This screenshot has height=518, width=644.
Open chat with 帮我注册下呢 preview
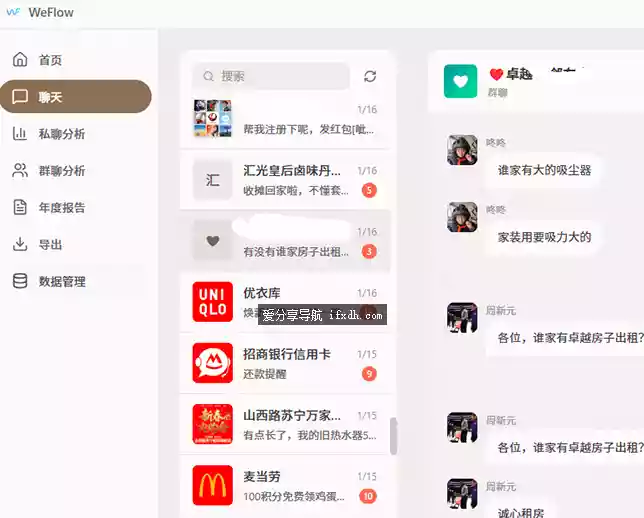pyautogui.click(x=285, y=119)
